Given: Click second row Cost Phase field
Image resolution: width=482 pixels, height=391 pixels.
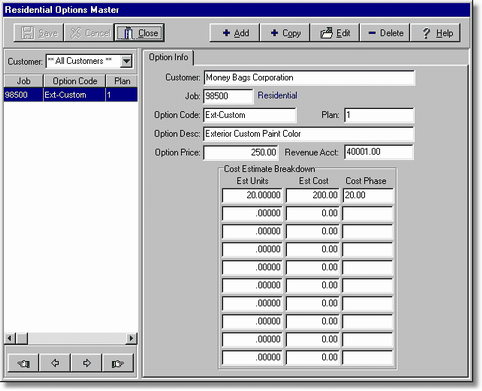Looking at the screenshot, I should pos(368,213).
